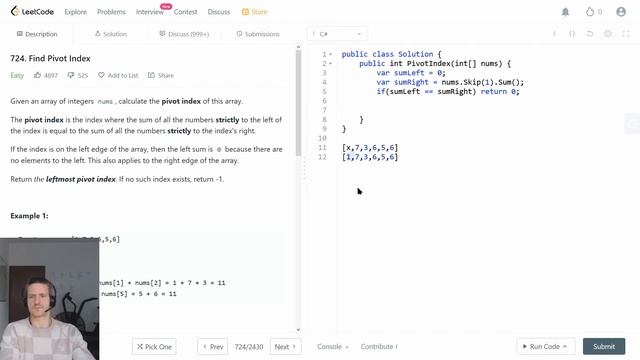Open the Interview menu

149,12
